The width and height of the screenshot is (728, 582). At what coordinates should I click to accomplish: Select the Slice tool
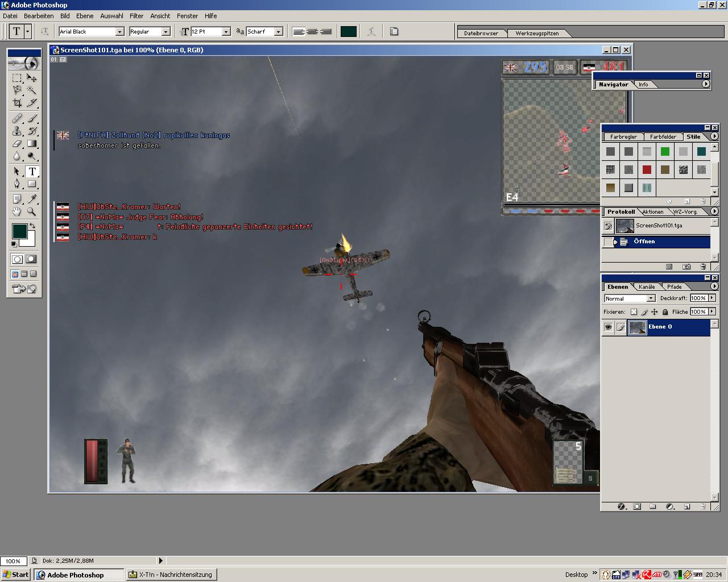pyautogui.click(x=32, y=103)
